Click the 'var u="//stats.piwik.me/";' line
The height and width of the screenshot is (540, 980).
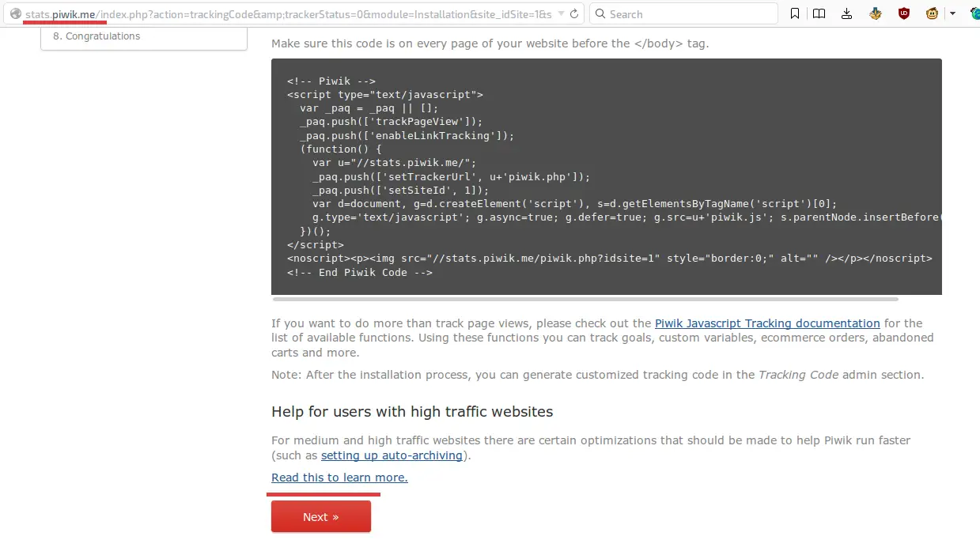[x=395, y=163]
